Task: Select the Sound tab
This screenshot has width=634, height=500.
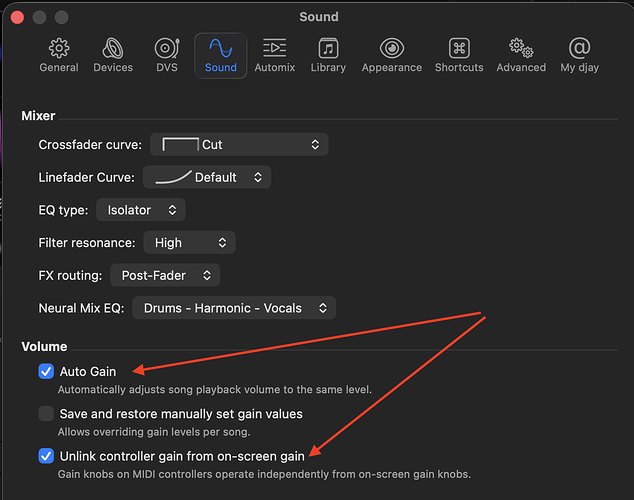Action: pos(220,56)
